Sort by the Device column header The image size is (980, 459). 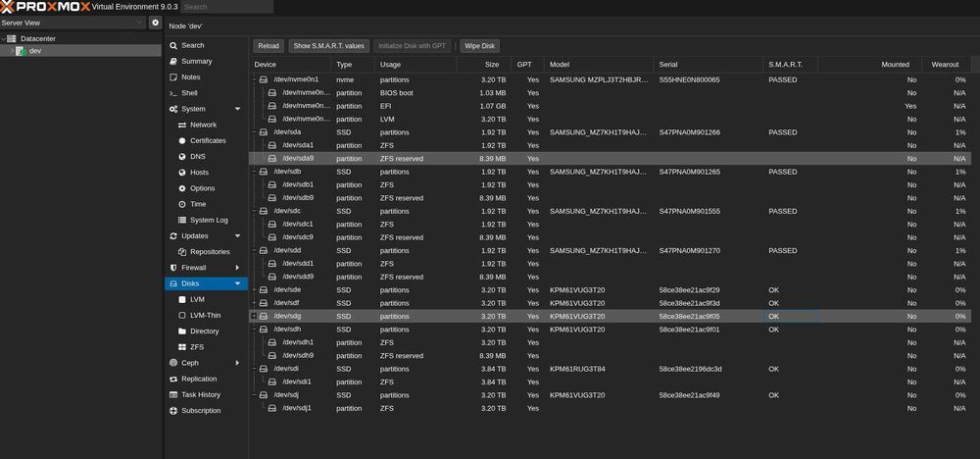click(290, 65)
